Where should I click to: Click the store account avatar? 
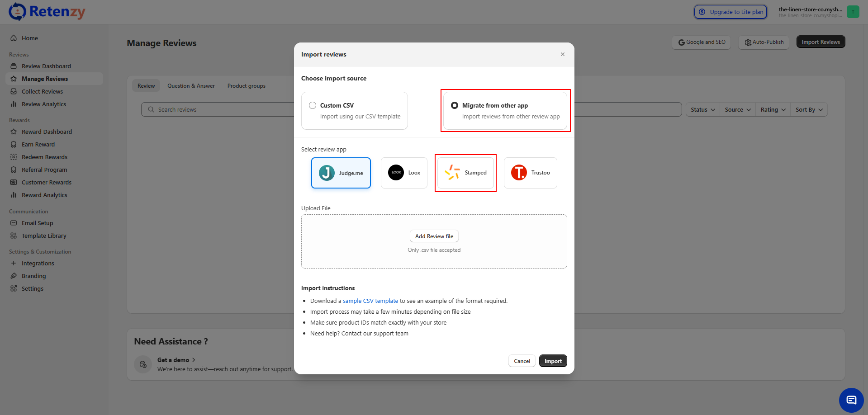tap(853, 12)
